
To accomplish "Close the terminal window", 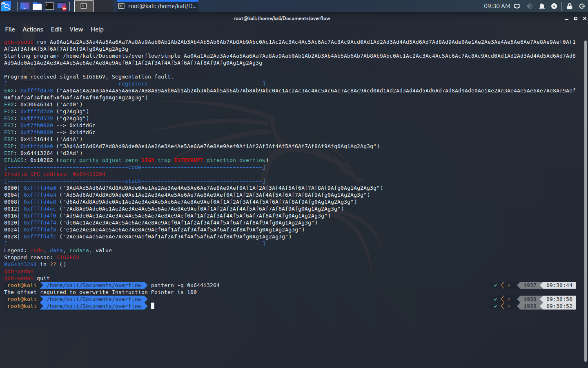I will [584, 18].
